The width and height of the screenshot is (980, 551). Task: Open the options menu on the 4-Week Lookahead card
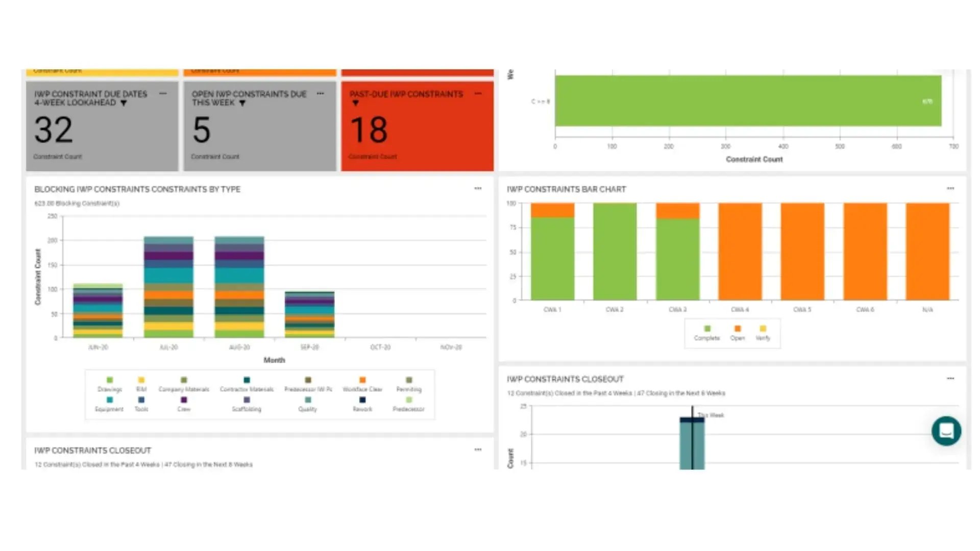click(163, 94)
